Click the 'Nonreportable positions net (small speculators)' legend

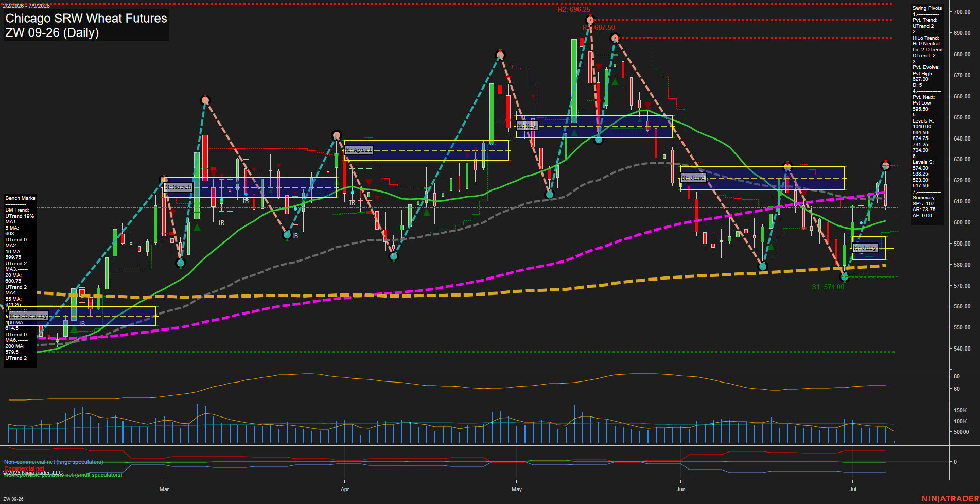[63, 475]
